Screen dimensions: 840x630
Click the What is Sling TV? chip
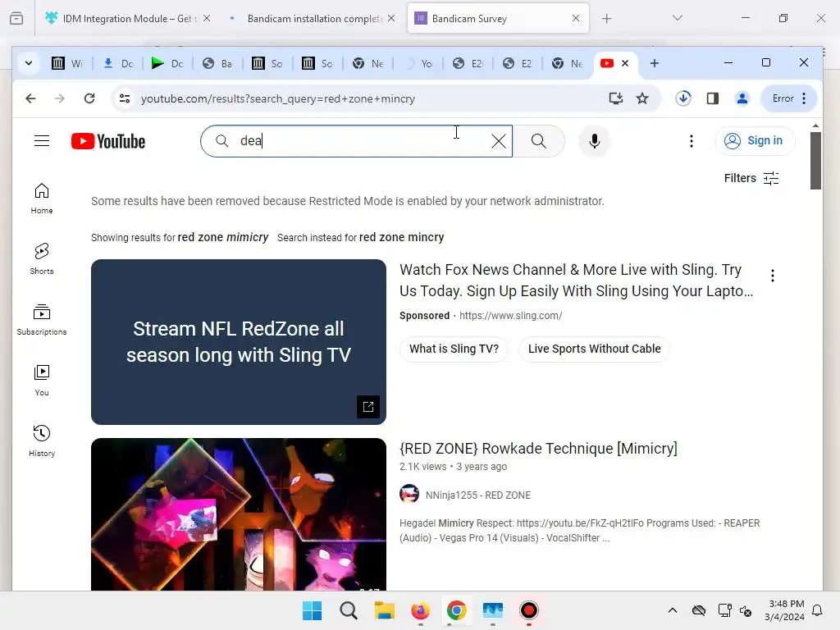(x=454, y=349)
